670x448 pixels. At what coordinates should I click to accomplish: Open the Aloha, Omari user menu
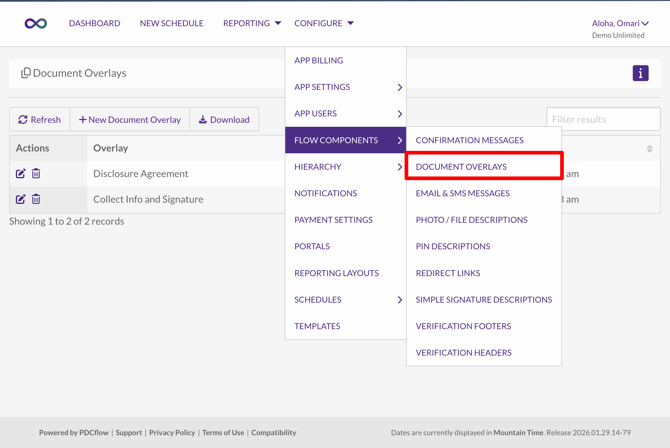(x=620, y=23)
